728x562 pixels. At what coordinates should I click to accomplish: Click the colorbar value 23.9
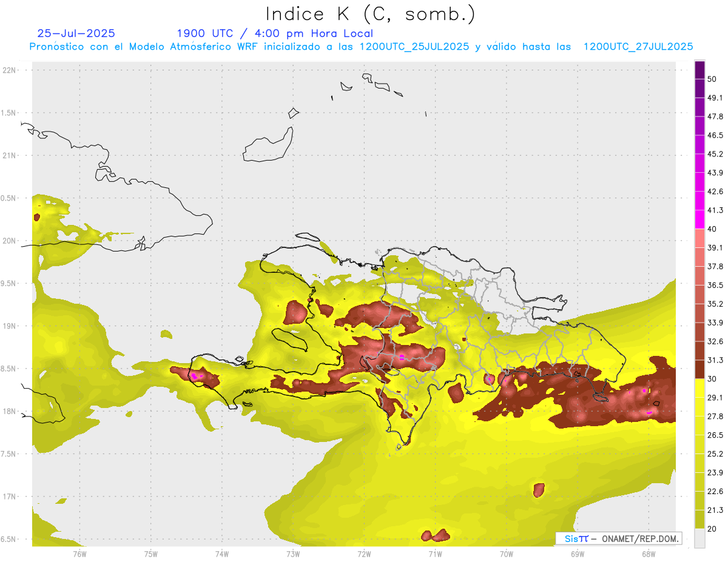point(715,473)
